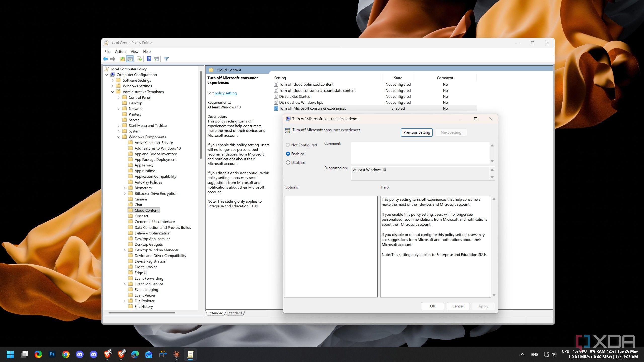
Task: Open Help via the blue question mark icon
Action: click(x=149, y=59)
